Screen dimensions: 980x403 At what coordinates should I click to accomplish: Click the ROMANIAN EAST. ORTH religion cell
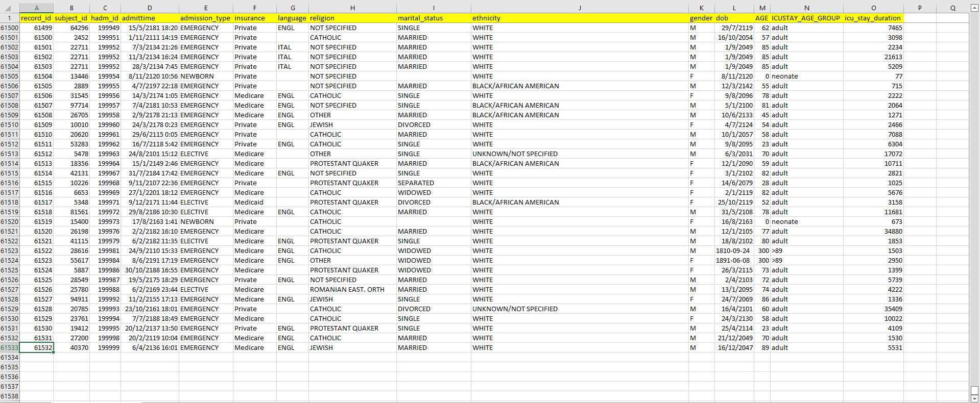(x=352, y=289)
